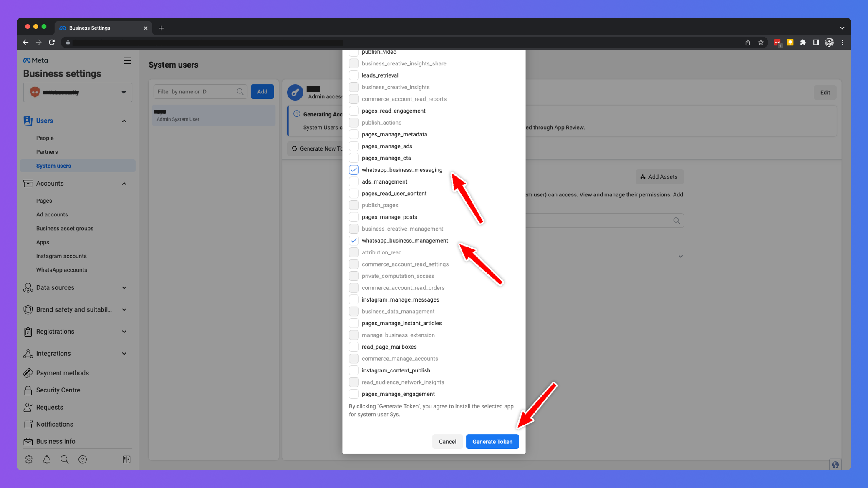Click the settings gear at sidebar bottom
The width and height of the screenshot is (868, 488).
(28, 459)
